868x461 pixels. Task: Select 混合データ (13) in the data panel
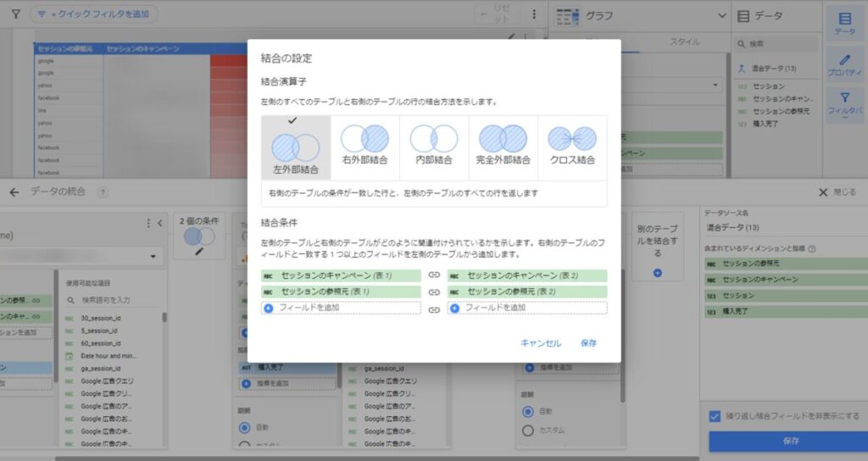pos(773,69)
